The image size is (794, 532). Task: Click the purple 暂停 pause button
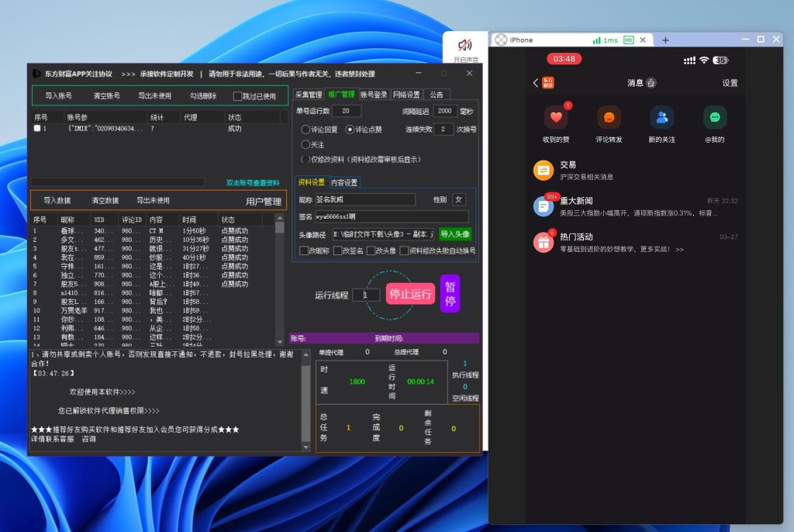(450, 294)
